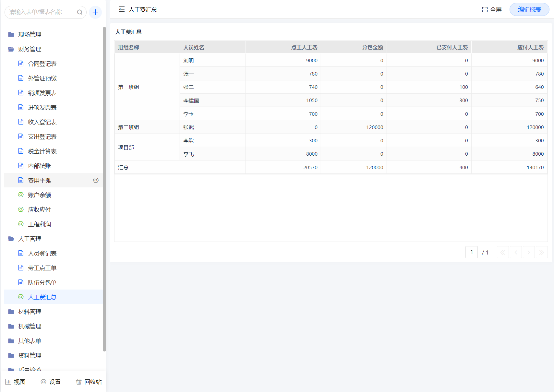Click the sidebar vertical scrollbar
Viewport: 554px width, 392px height.
pos(104,188)
